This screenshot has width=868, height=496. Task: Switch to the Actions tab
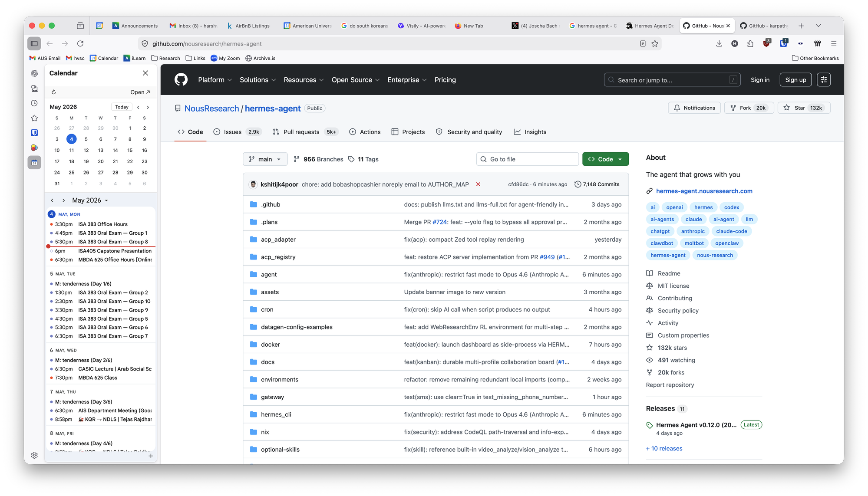click(365, 132)
